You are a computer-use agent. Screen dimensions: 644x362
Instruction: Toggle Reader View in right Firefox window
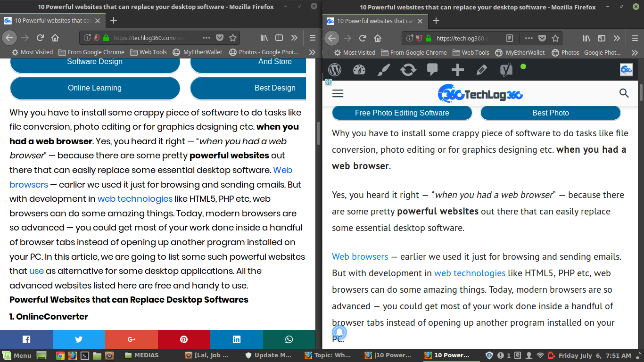[x=509, y=38]
